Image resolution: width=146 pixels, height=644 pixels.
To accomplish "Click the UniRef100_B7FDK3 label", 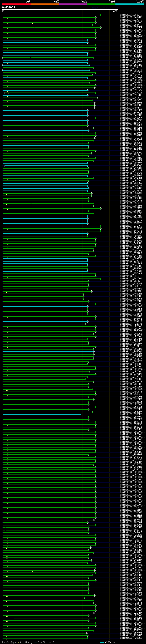I will 131,72.
